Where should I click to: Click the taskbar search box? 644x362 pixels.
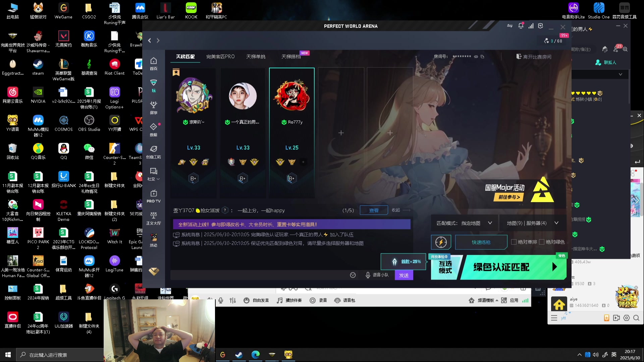[x=60, y=355]
